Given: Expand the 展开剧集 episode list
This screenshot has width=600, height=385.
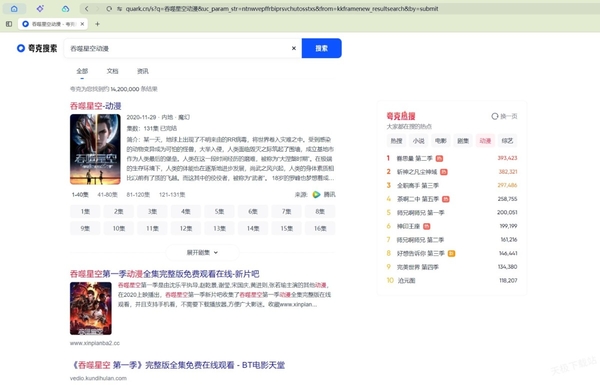Looking at the screenshot, I should point(202,253).
